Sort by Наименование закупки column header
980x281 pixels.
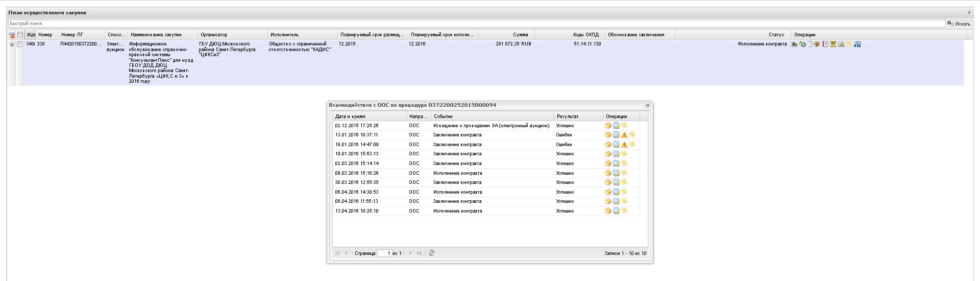click(162, 35)
